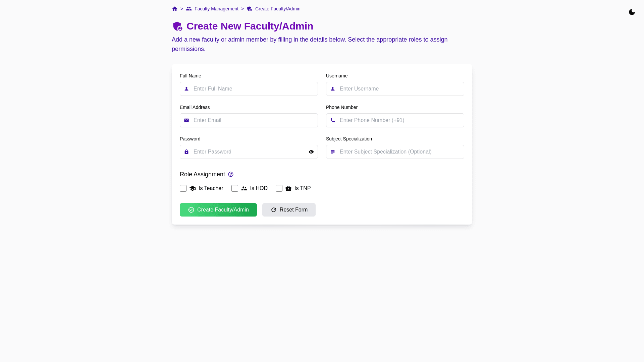The width and height of the screenshot is (644, 362).
Task: Click the shield icon beside the page title
Action: click(177, 26)
